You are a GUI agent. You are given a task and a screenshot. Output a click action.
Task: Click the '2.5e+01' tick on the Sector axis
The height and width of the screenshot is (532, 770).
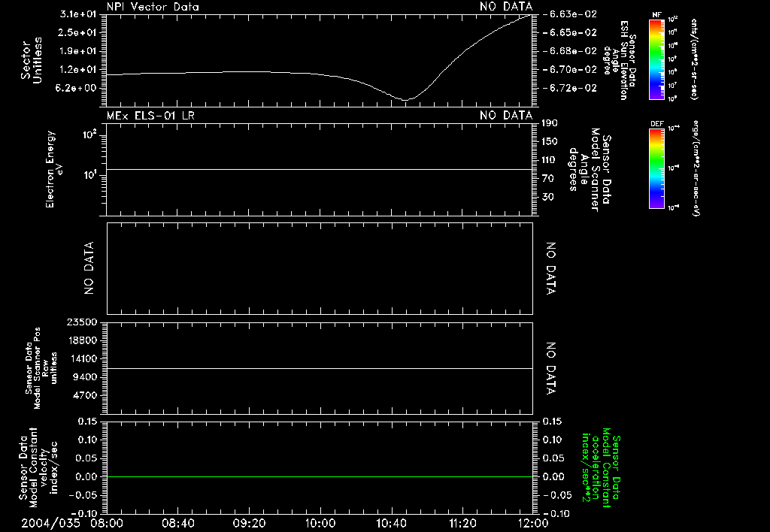[78, 32]
